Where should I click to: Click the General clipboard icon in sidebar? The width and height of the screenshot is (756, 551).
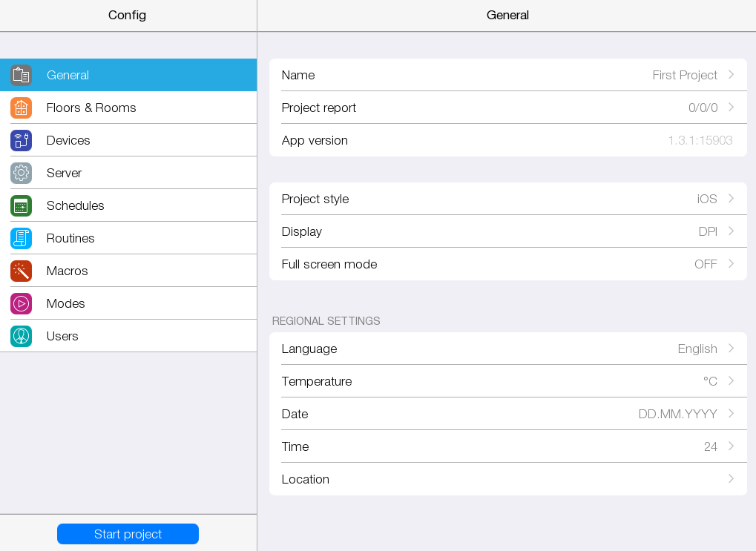21,75
